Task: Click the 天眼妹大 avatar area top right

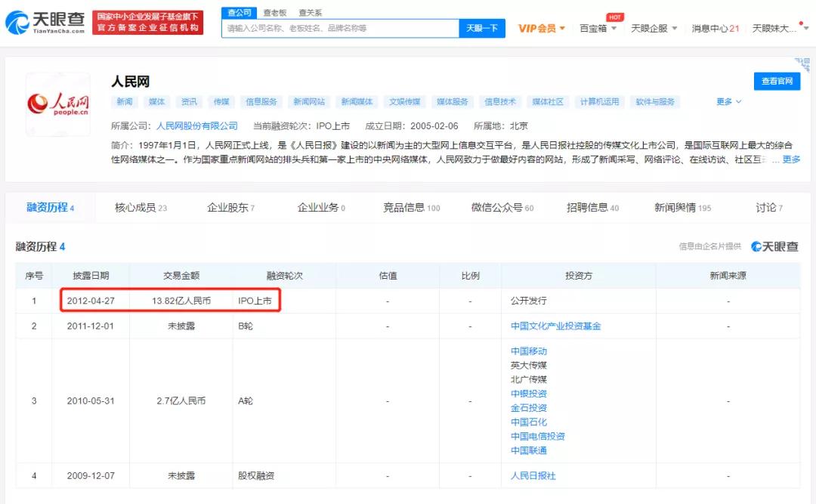Action: click(x=778, y=28)
